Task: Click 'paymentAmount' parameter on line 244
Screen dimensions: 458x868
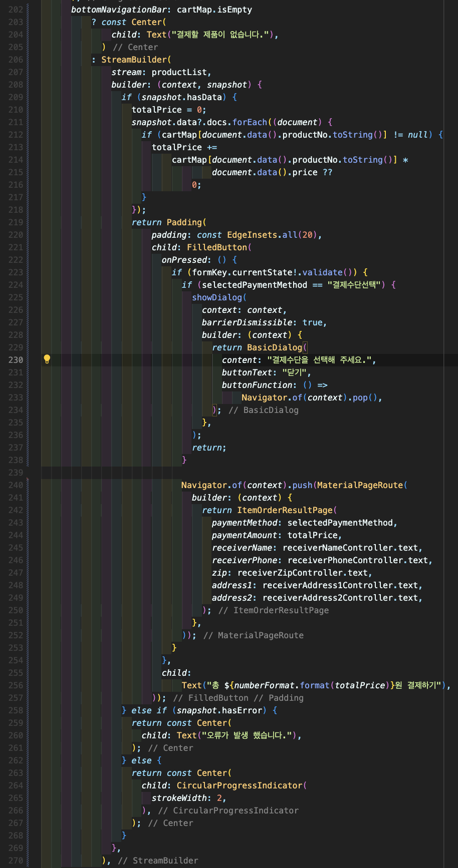Action: click(245, 535)
